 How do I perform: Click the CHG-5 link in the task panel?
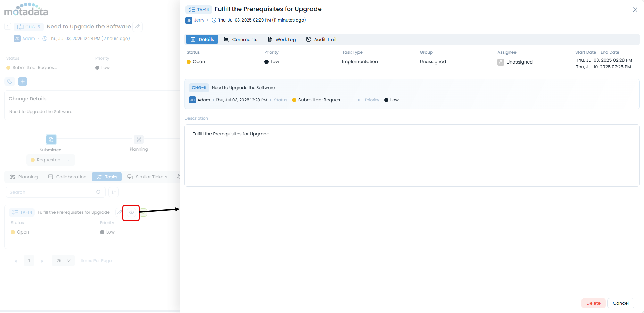tap(199, 88)
